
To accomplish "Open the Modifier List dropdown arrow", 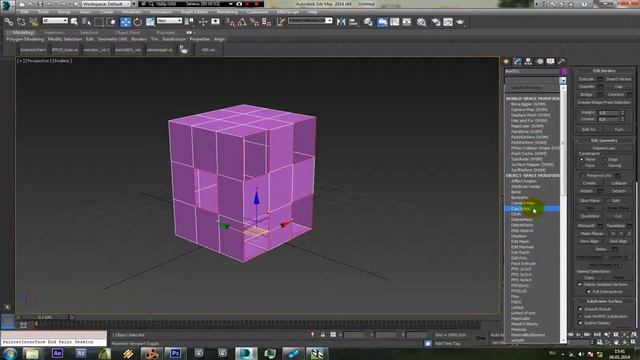I will 563,80.
